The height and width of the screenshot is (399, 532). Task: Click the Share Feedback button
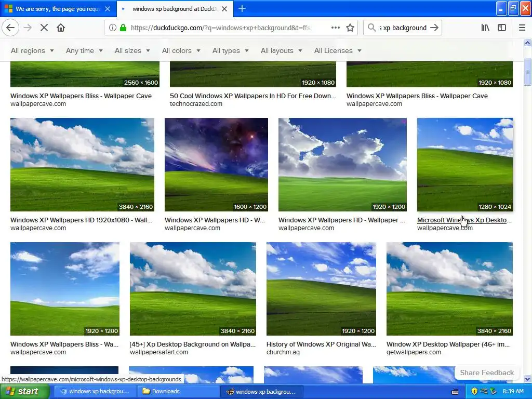click(x=487, y=373)
